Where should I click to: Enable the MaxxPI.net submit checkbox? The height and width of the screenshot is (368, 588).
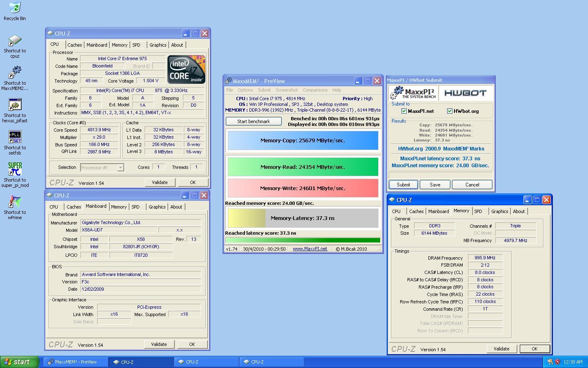click(x=404, y=111)
